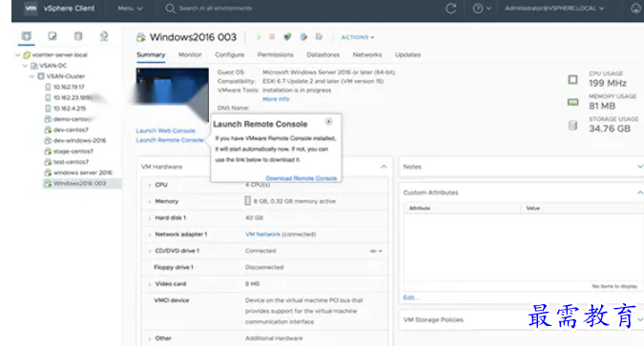644x346 pixels.
Task: Switch to the Datastores tab
Action: click(322, 54)
